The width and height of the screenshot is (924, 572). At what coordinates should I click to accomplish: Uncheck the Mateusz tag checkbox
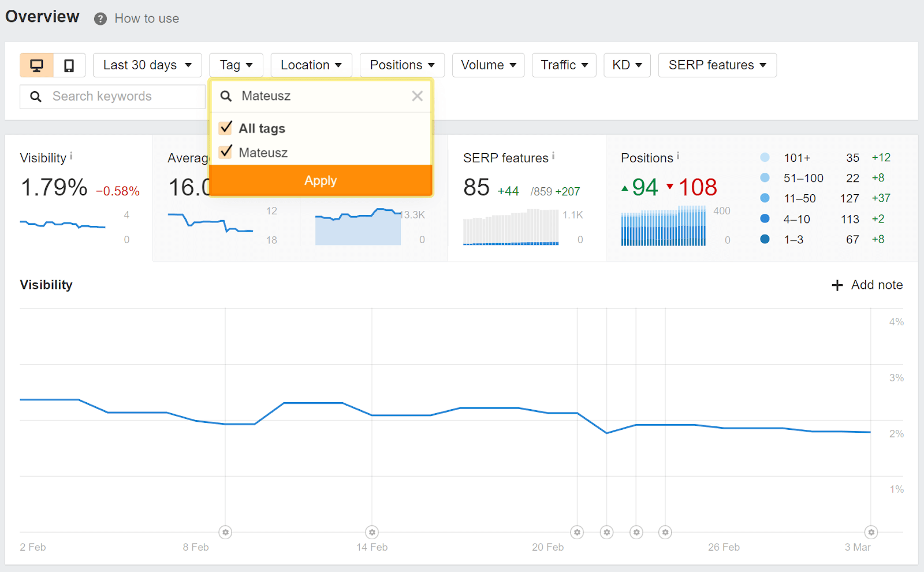[225, 152]
